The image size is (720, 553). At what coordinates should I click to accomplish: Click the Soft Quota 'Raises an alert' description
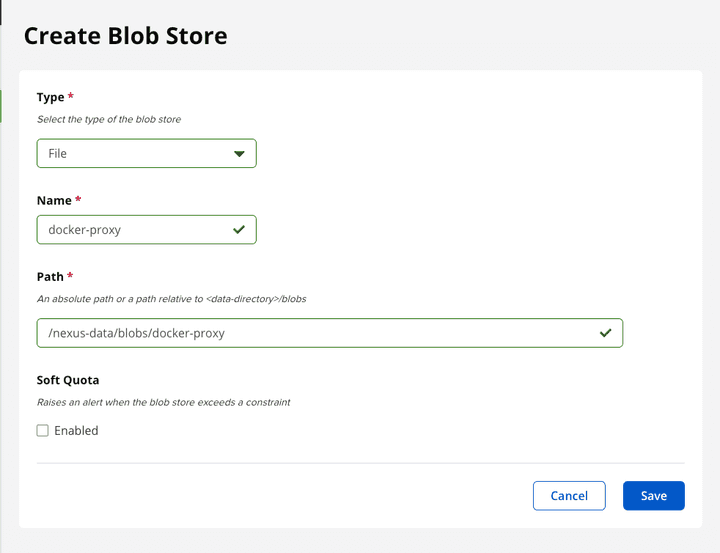pyautogui.click(x=163, y=402)
